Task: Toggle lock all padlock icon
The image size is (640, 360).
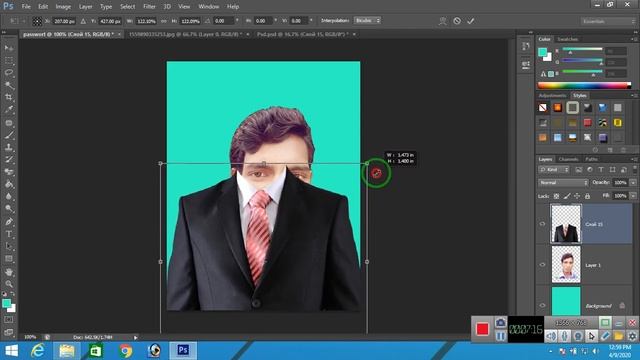Action: click(x=587, y=196)
